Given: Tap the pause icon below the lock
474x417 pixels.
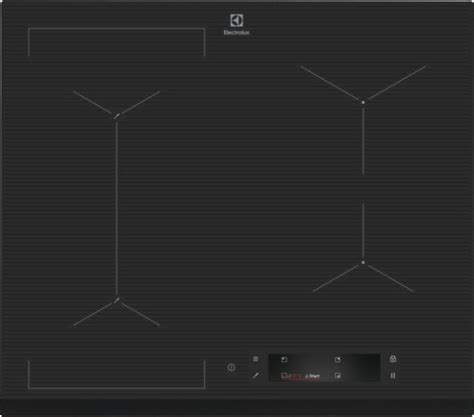Looking at the screenshot, I should [x=393, y=376].
